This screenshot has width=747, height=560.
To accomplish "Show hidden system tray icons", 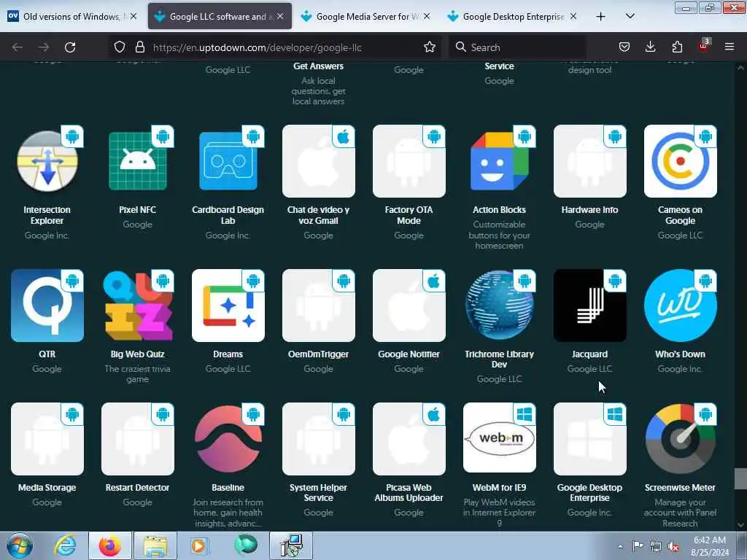I will [620, 547].
